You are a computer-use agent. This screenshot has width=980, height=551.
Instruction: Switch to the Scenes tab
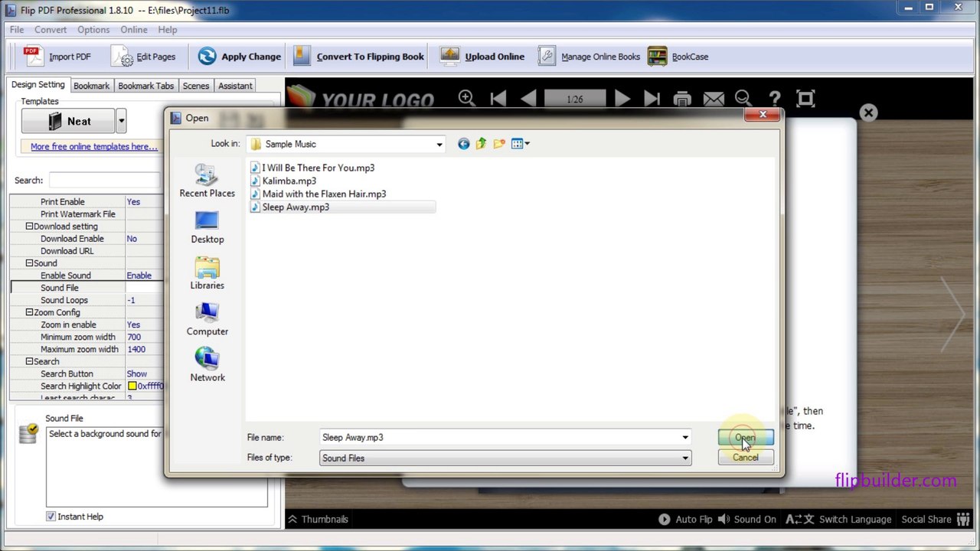[x=196, y=86]
